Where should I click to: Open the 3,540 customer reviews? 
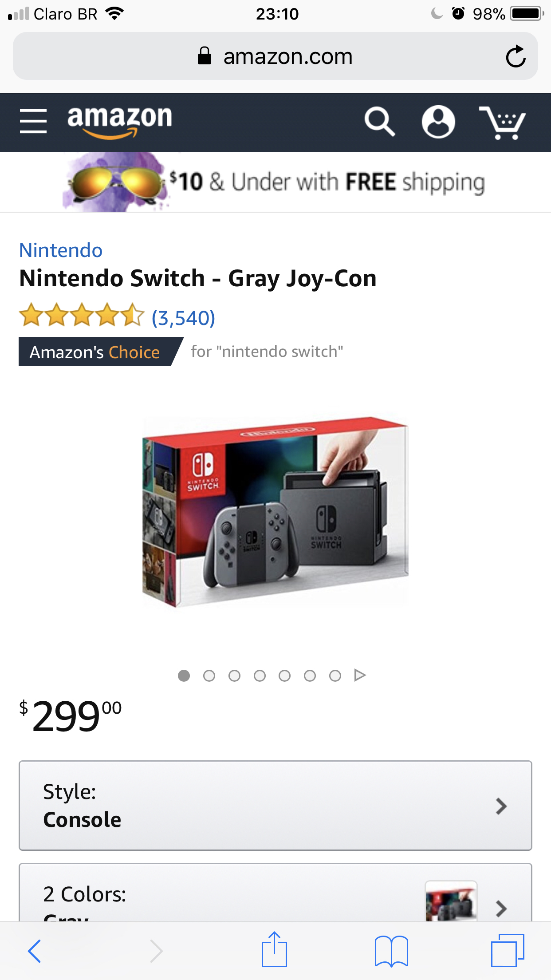point(183,318)
